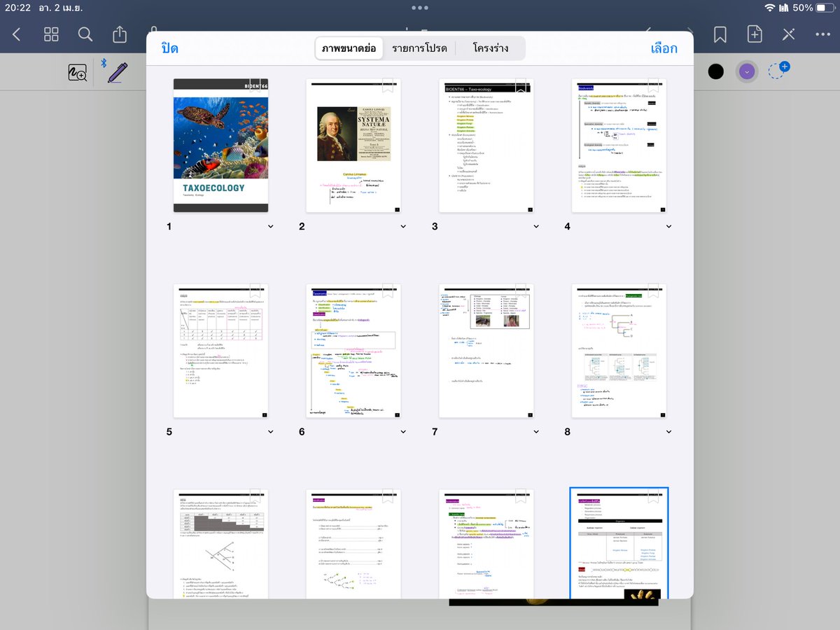This screenshot has width=840, height=630.
Task: Toggle bookmark on page 2 thumbnail
Action: (388, 85)
